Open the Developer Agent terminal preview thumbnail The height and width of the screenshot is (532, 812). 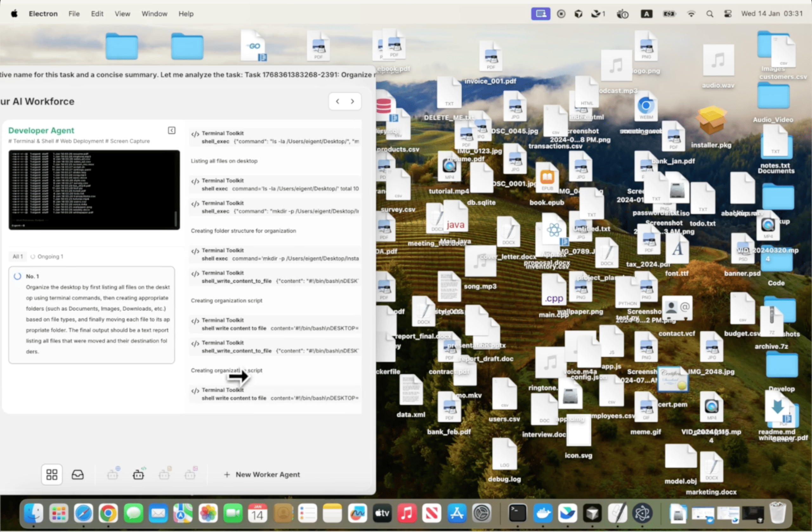pos(94,190)
